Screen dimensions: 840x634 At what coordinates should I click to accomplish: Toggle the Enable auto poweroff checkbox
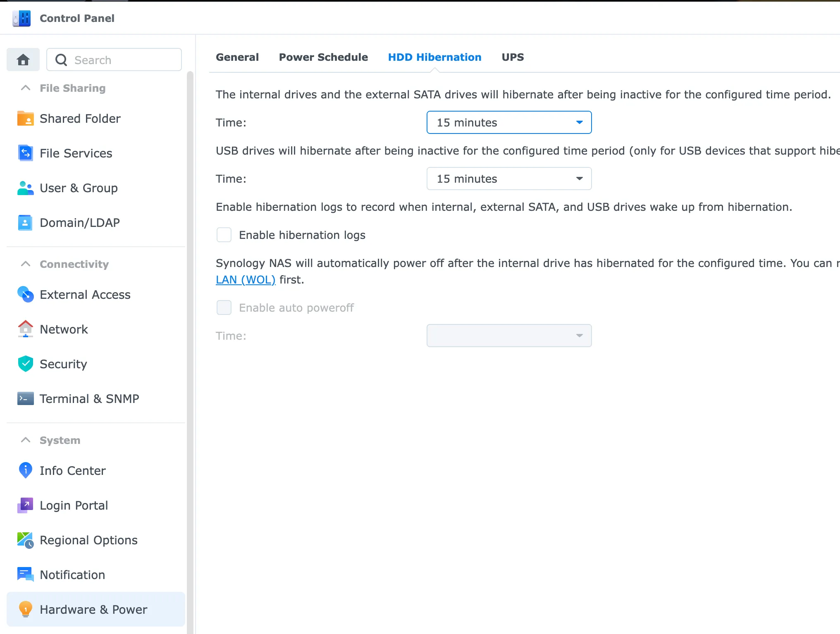click(224, 308)
